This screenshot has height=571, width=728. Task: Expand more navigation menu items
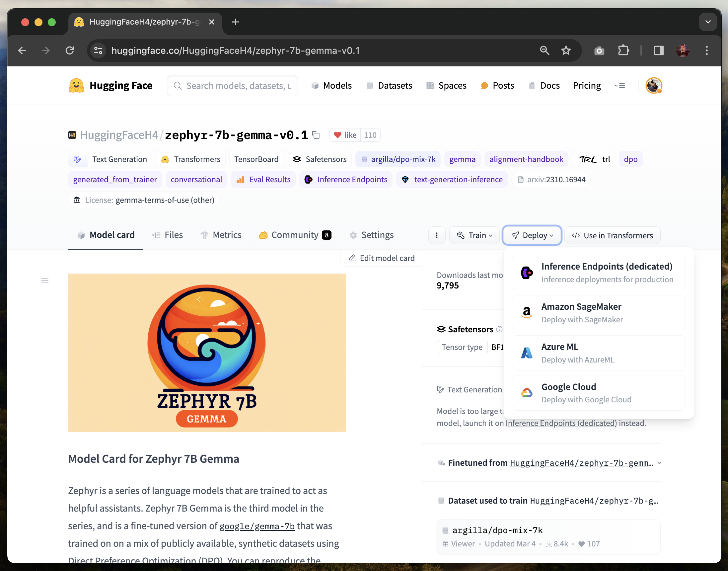click(x=619, y=86)
